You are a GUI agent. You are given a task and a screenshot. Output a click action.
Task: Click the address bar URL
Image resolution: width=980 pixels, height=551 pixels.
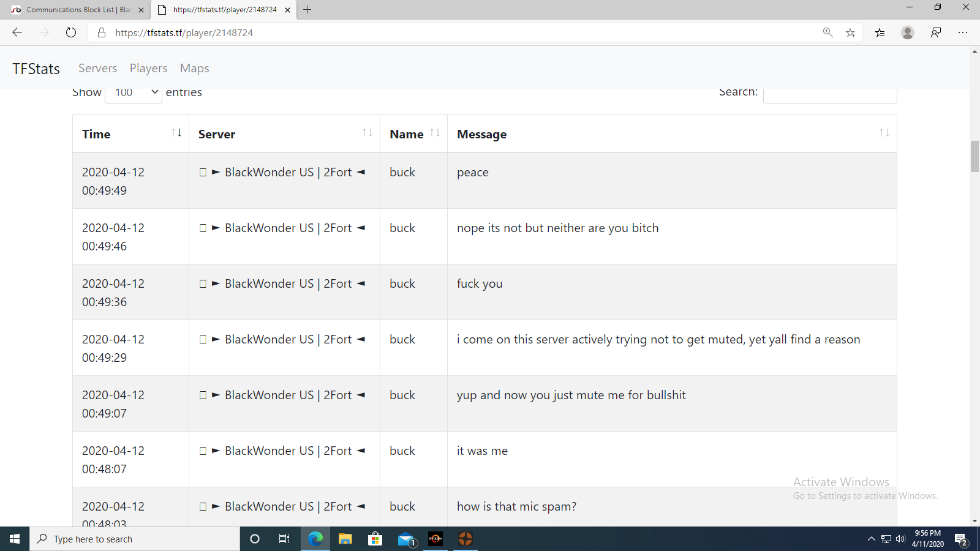click(184, 32)
